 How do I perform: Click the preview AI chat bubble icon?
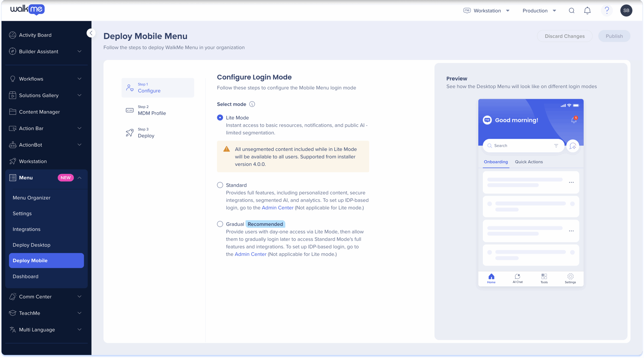pyautogui.click(x=573, y=146)
